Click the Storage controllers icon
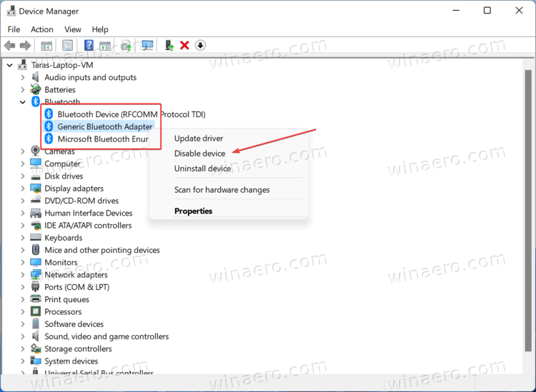Screen dimensions: 536x392 click(36, 348)
